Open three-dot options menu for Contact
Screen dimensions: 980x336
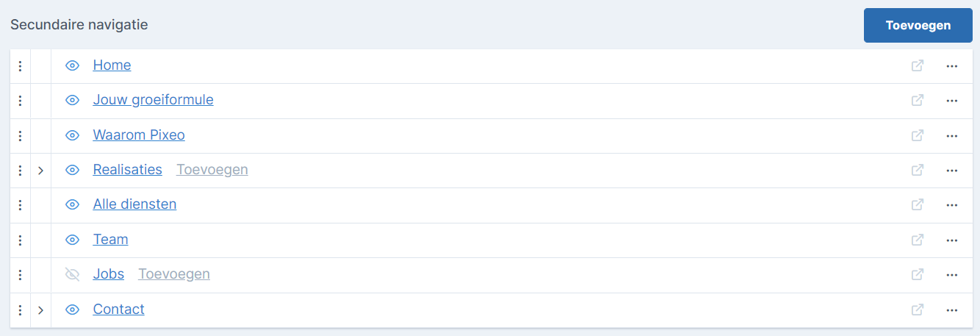pos(952,310)
